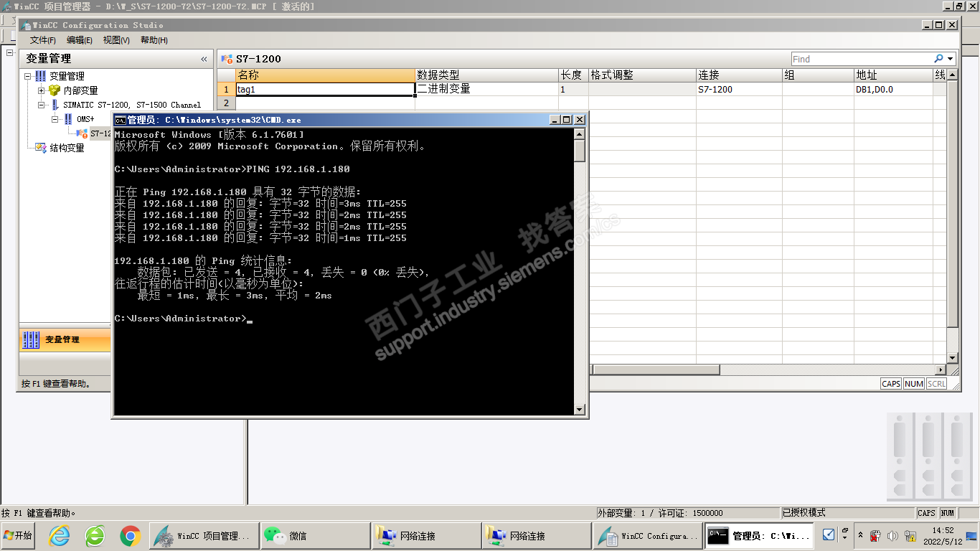980x551 pixels.
Task: Select the 二进制变量 data type cell
Action: tap(486, 90)
